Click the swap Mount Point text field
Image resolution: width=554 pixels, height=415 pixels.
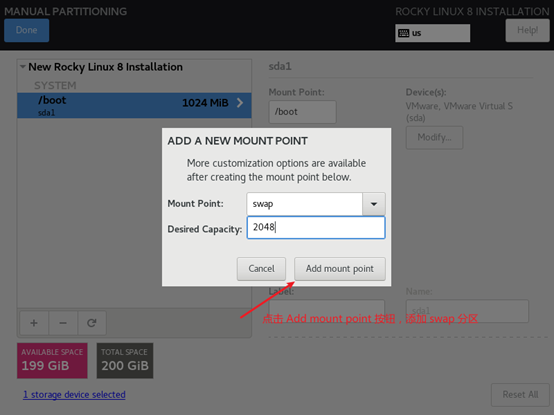[x=305, y=204]
